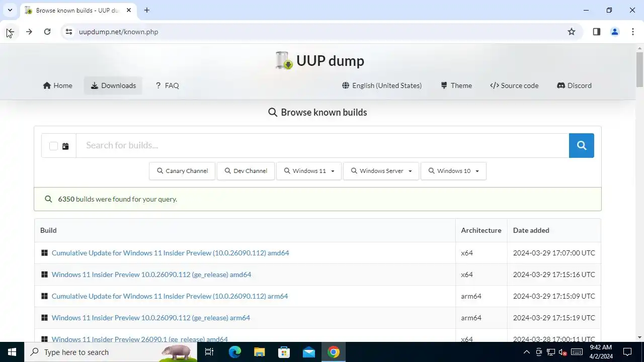Tick the checkbox beside the calendar icon
This screenshot has height=362, width=644.
click(53, 146)
